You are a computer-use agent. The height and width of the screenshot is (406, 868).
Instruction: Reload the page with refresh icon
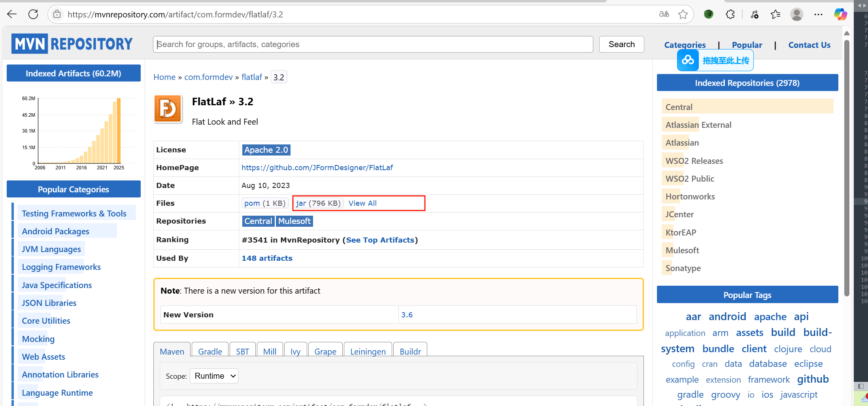click(x=33, y=15)
